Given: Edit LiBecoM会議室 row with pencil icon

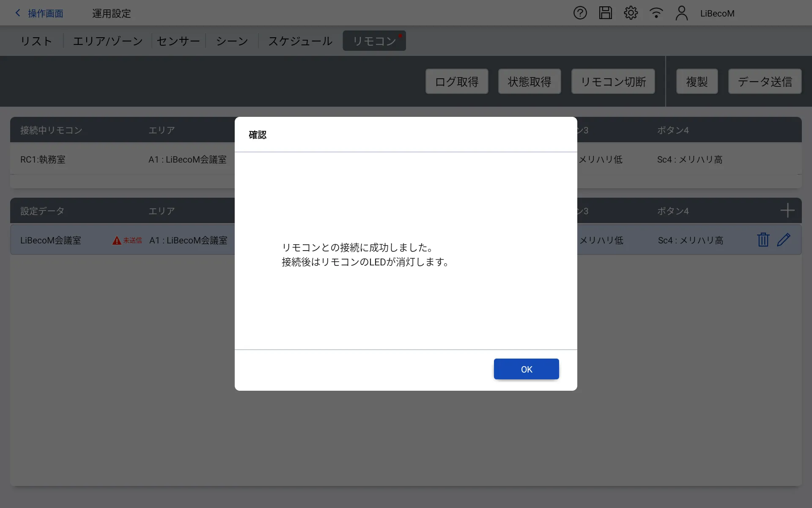Looking at the screenshot, I should [784, 240].
